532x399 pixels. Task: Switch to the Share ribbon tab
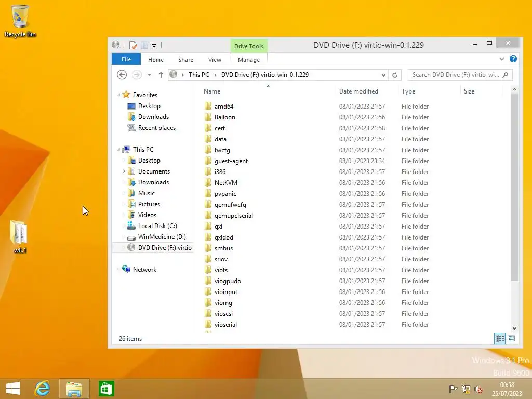pyautogui.click(x=185, y=59)
